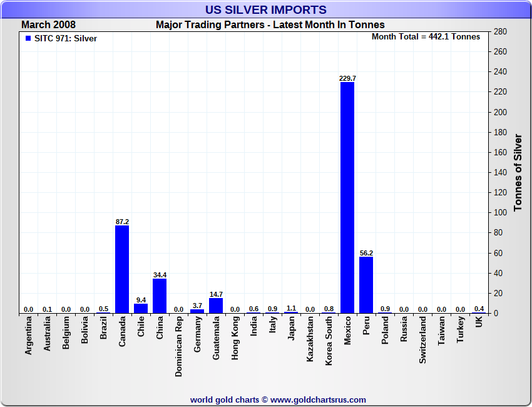Click the 229.7 value label above Mexico
The image size is (532, 407).
pyautogui.click(x=347, y=78)
